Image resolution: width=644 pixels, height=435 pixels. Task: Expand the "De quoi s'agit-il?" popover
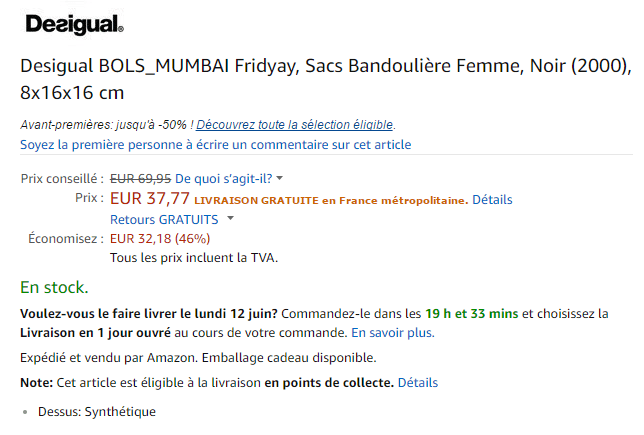pyautogui.click(x=230, y=178)
